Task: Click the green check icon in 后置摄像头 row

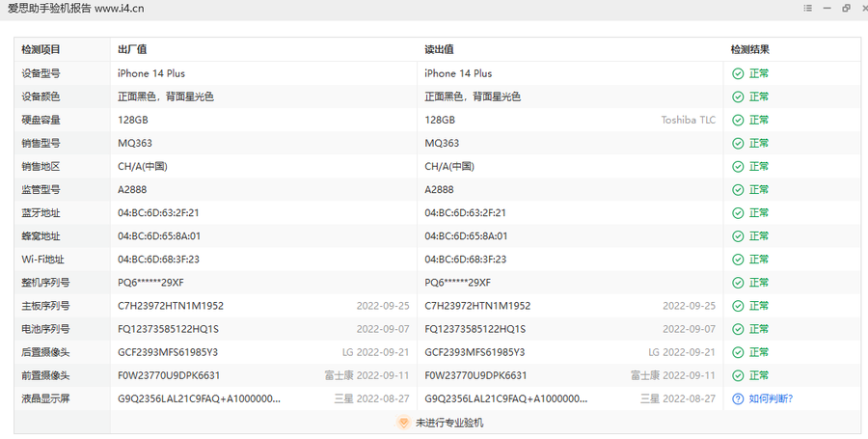Action: [x=738, y=352]
